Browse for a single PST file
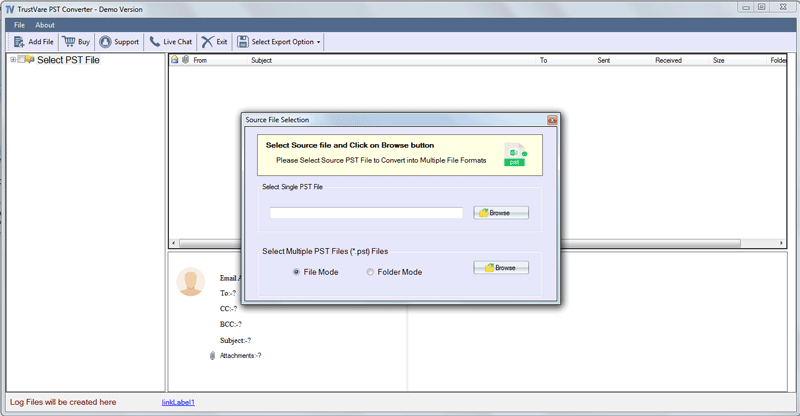The width and height of the screenshot is (800, 416). tap(501, 213)
